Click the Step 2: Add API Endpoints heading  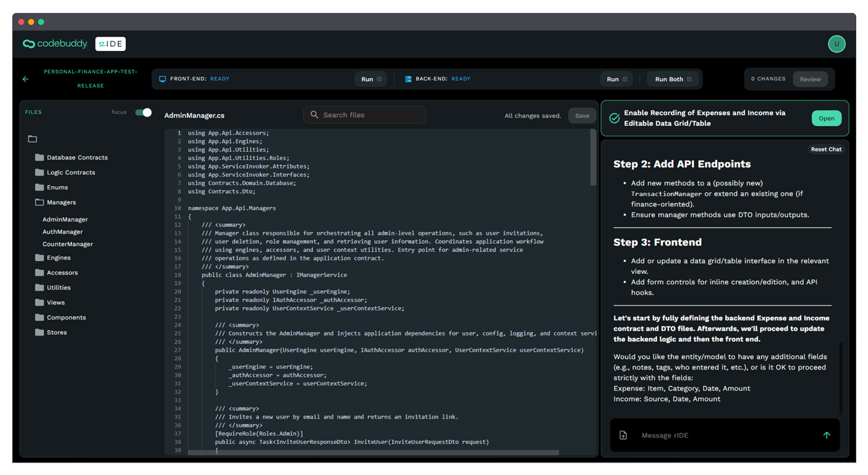point(682,164)
